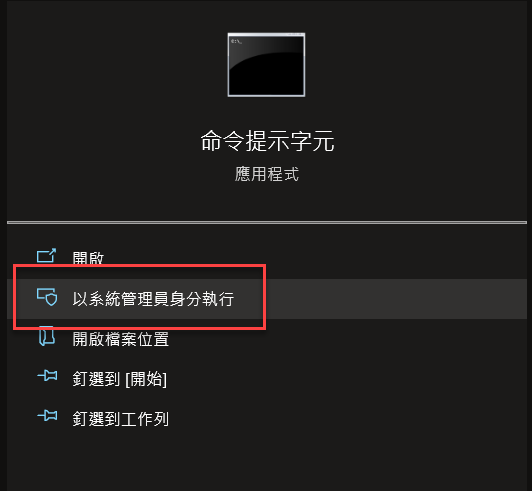532x491 pixels.
Task: Click the Command Prompt window thumbnail icon
Action: tap(266, 65)
